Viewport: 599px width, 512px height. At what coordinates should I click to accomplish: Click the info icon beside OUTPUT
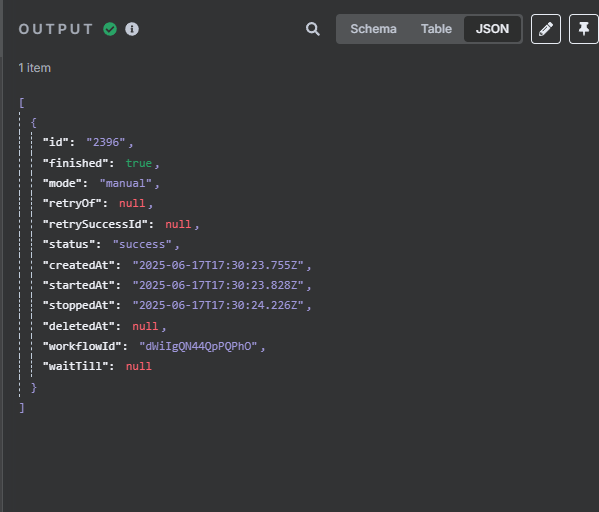coord(132,29)
